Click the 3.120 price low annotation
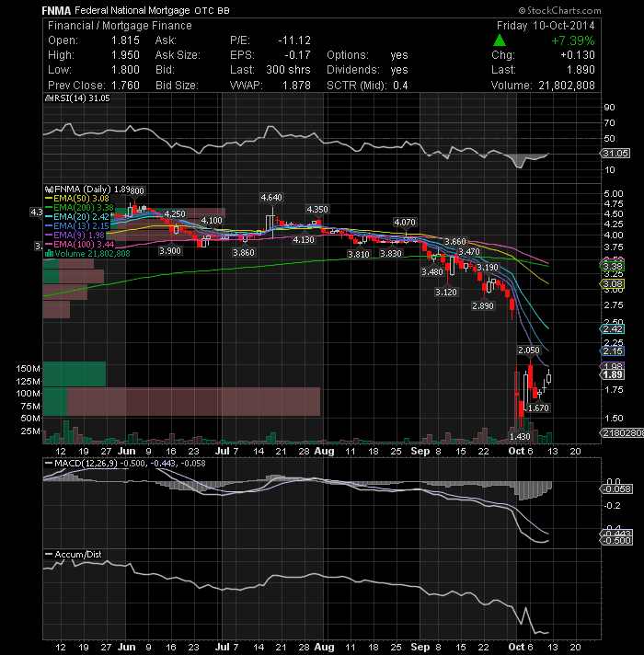 pyautogui.click(x=446, y=292)
